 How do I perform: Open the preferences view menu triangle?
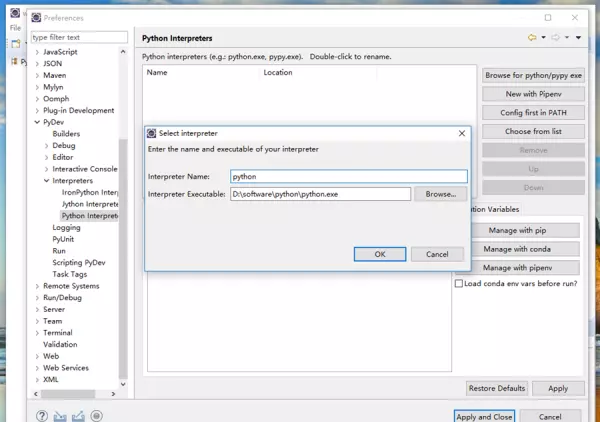coord(579,37)
